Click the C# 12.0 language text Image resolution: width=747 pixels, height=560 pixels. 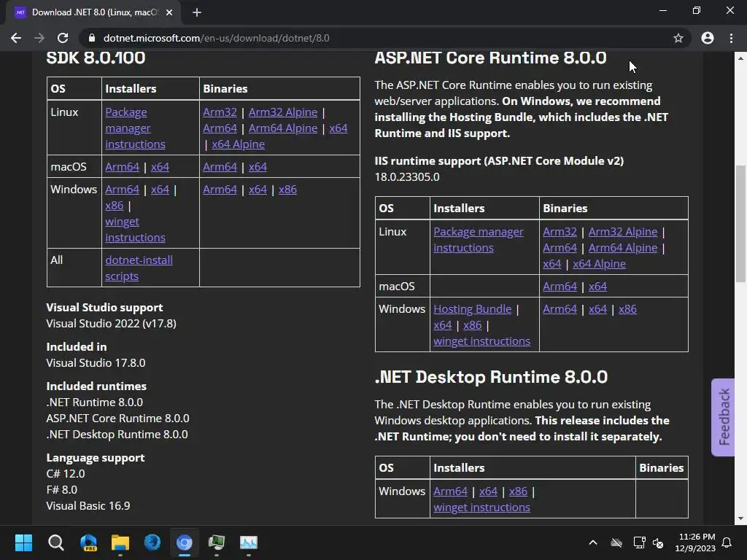[x=65, y=474]
